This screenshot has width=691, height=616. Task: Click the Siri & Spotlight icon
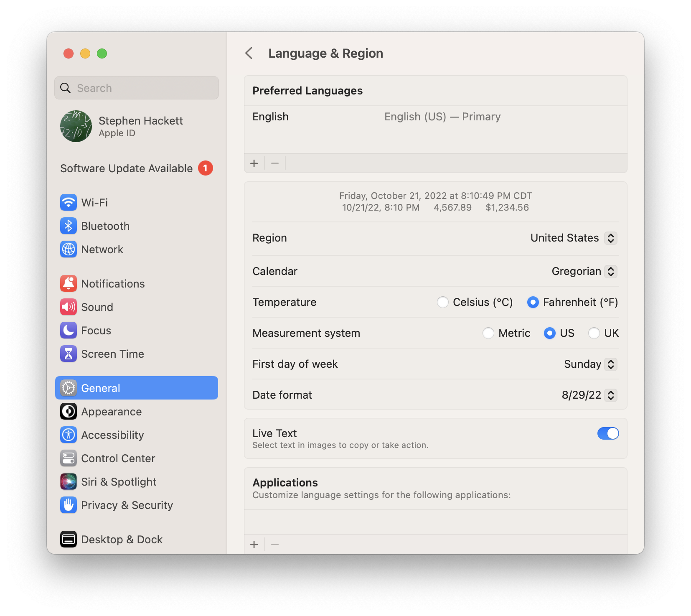click(x=69, y=482)
